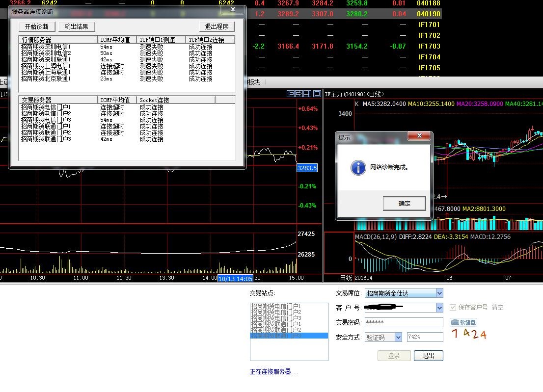Click the 交易密码 password field

[404, 322]
